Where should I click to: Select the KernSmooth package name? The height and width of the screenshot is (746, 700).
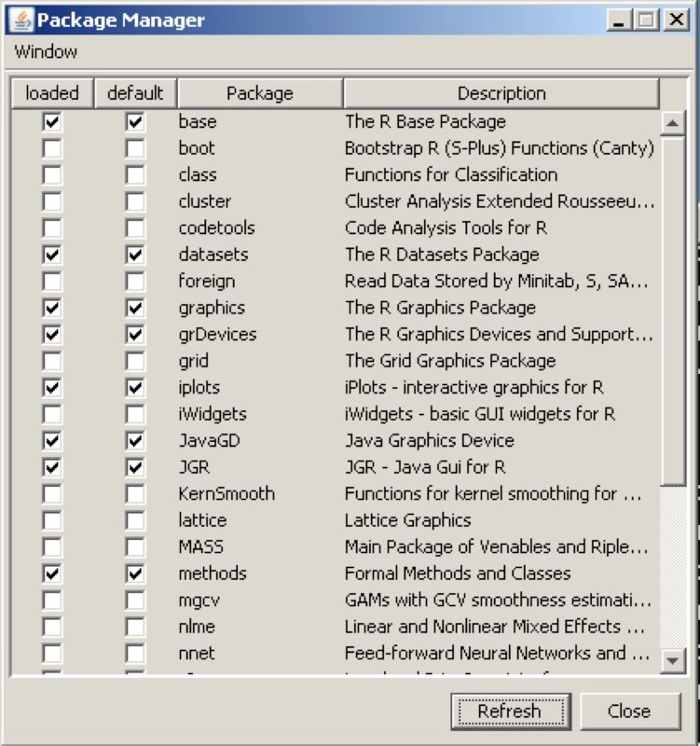point(226,494)
